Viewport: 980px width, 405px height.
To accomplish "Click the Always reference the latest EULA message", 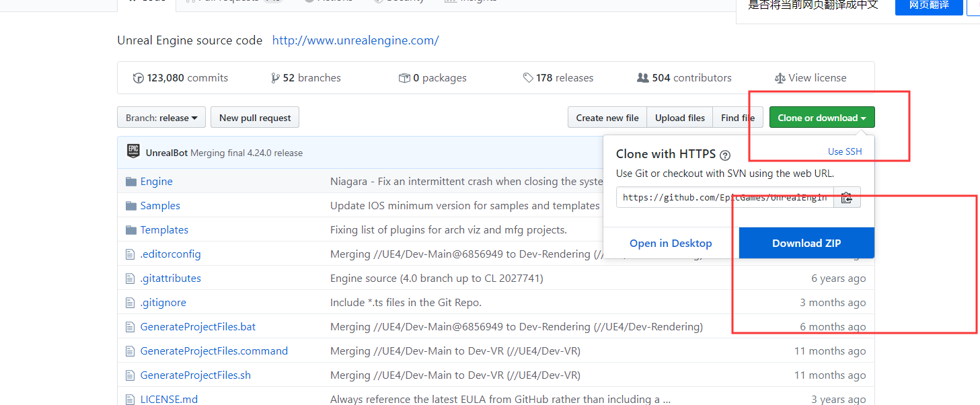I will 500,400.
